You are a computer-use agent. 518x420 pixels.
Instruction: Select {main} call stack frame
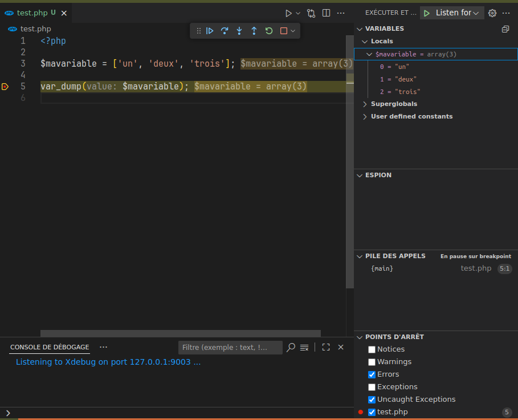click(x=436, y=268)
